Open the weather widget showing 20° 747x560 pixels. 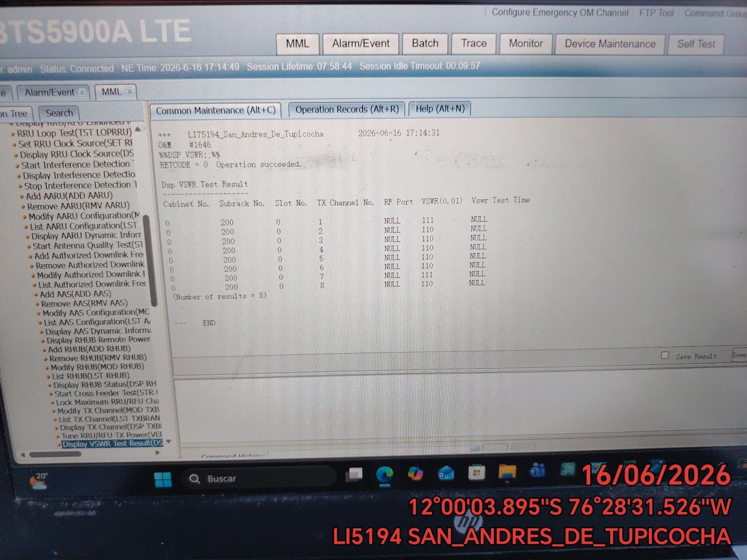(38, 481)
